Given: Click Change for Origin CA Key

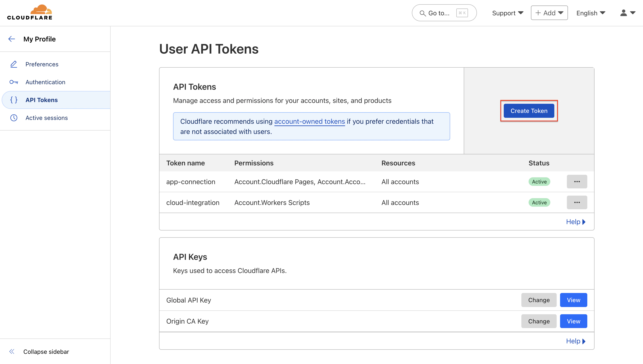Looking at the screenshot, I should pyautogui.click(x=539, y=321).
